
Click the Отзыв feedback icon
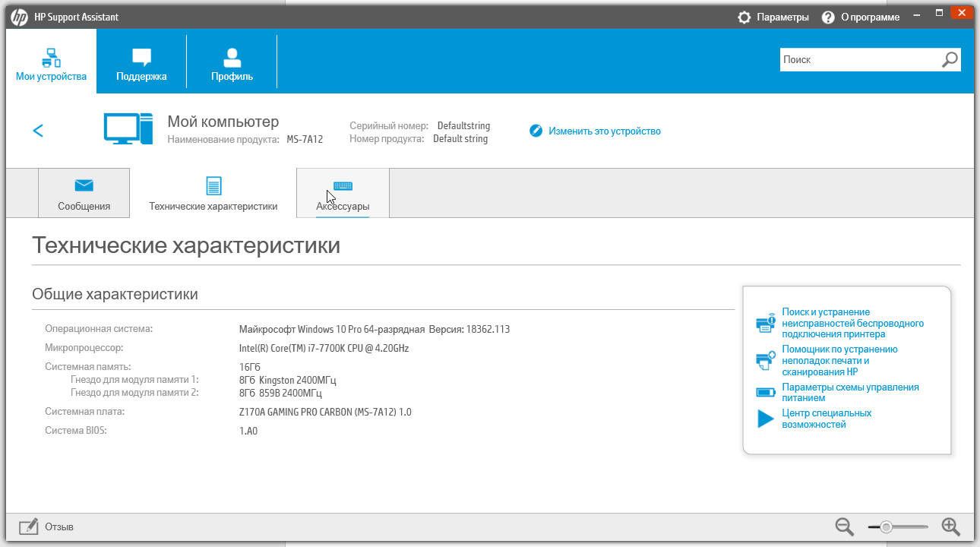[x=29, y=526]
